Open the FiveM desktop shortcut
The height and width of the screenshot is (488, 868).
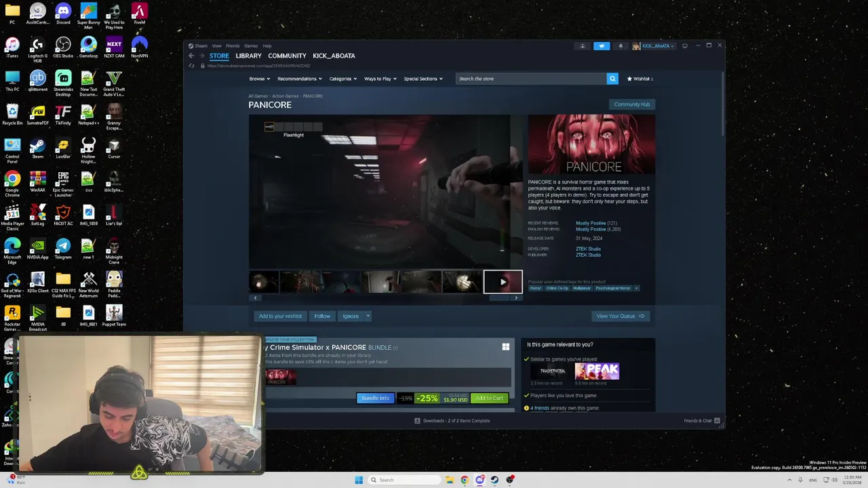pyautogui.click(x=139, y=14)
